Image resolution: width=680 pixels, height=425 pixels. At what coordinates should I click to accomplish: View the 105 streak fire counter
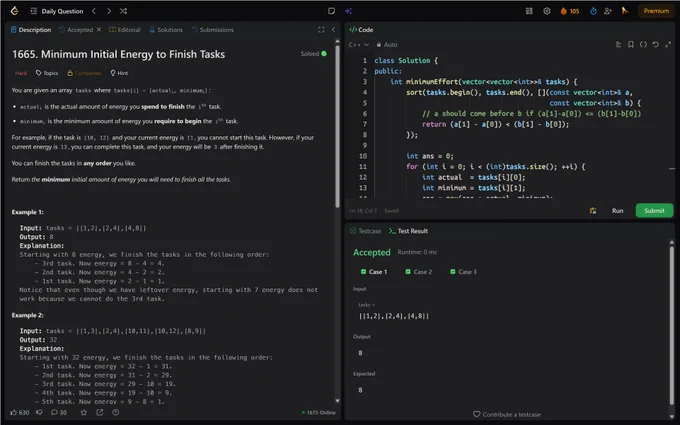[x=570, y=11]
